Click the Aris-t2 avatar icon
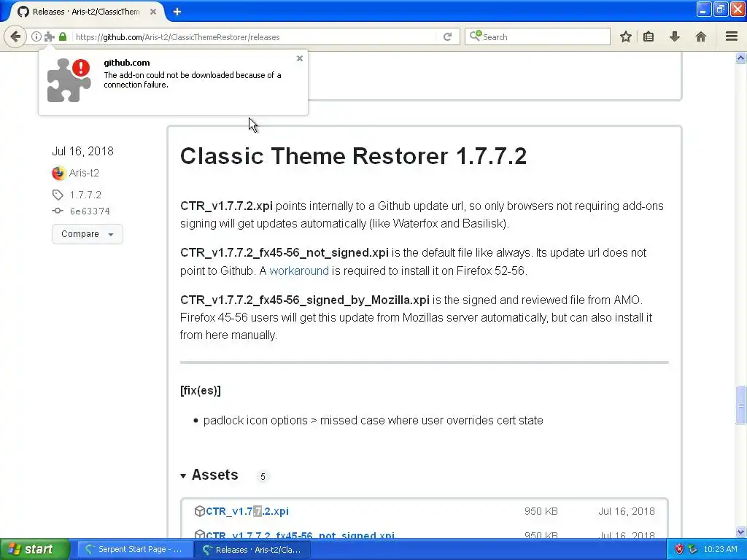This screenshot has height=560, width=747. (x=58, y=173)
